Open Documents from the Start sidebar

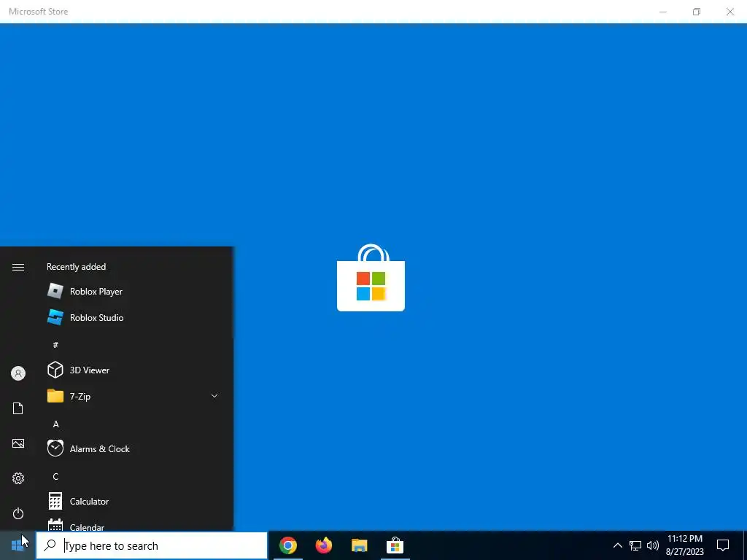(x=18, y=408)
